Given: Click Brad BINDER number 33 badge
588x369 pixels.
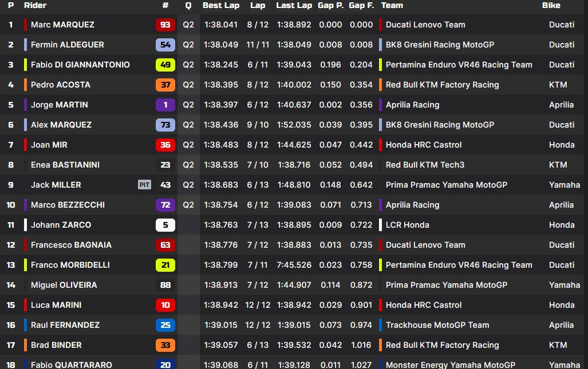Looking at the screenshot, I should pyautogui.click(x=165, y=346).
